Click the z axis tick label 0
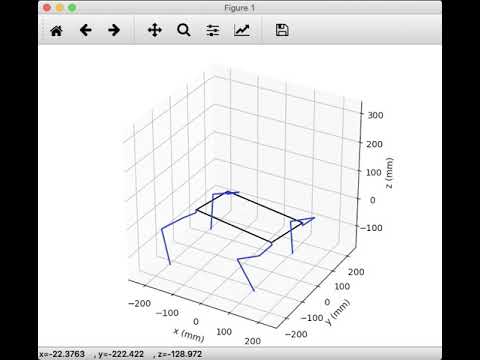480x360 pixels. pyautogui.click(x=372, y=200)
